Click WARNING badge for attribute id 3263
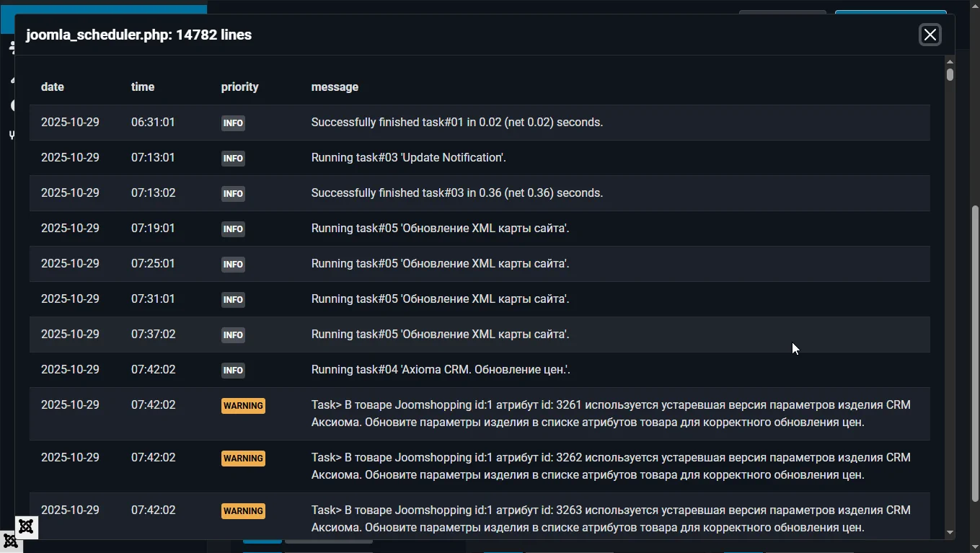Image resolution: width=980 pixels, height=553 pixels. coord(243,511)
